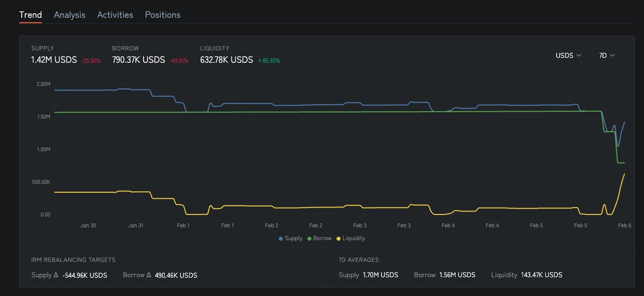
Task: Toggle the Liquidity series in legend
Action: coord(353,238)
